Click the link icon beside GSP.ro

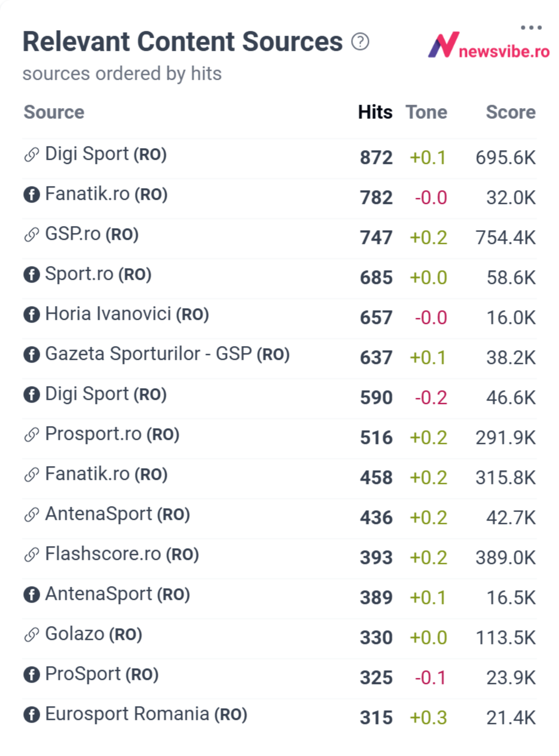[x=31, y=235]
